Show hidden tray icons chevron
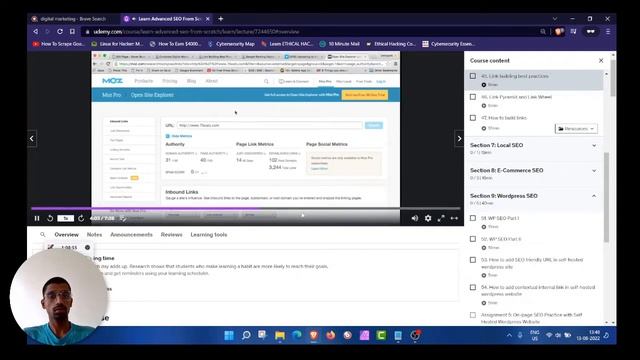Viewport: 640px width, 360px height. [x=509, y=336]
